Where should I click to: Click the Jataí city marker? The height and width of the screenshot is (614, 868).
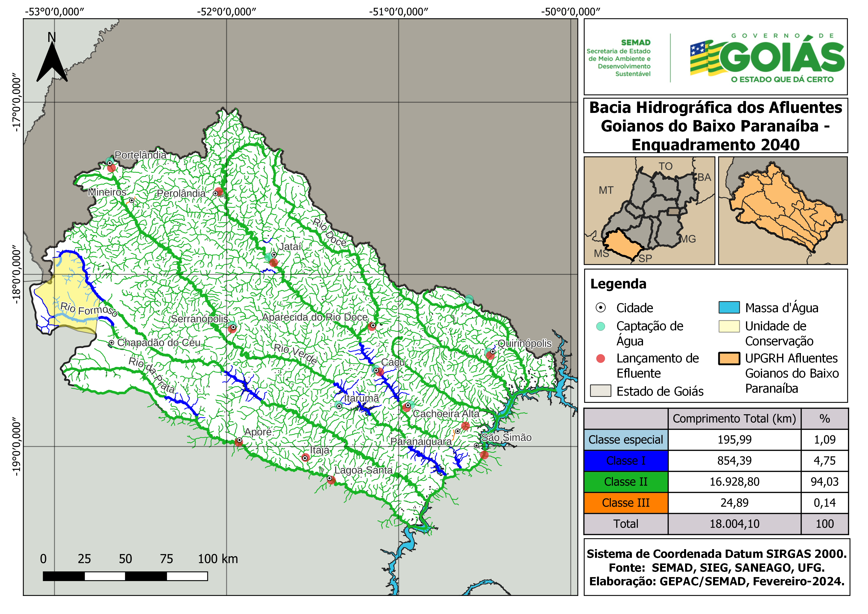coord(274,255)
